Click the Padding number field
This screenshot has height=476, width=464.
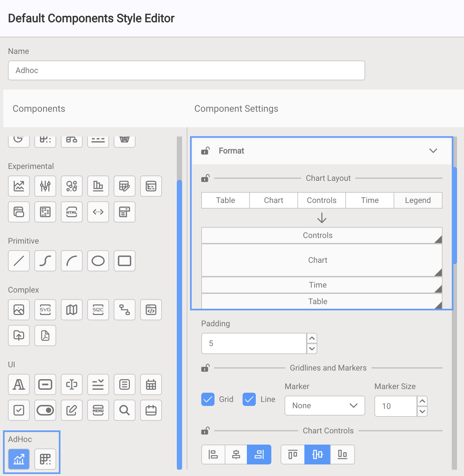click(x=254, y=343)
